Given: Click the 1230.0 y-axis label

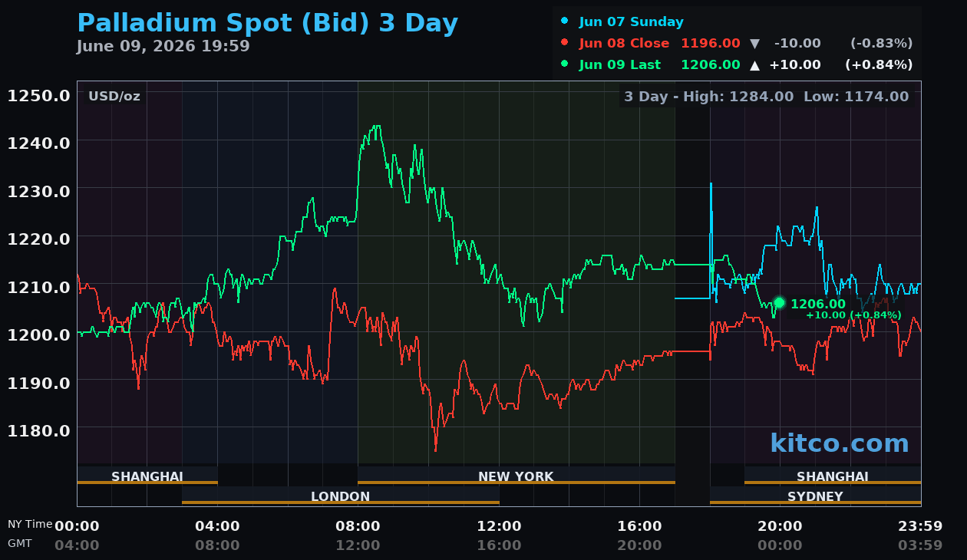Looking at the screenshot, I should coord(39,190).
